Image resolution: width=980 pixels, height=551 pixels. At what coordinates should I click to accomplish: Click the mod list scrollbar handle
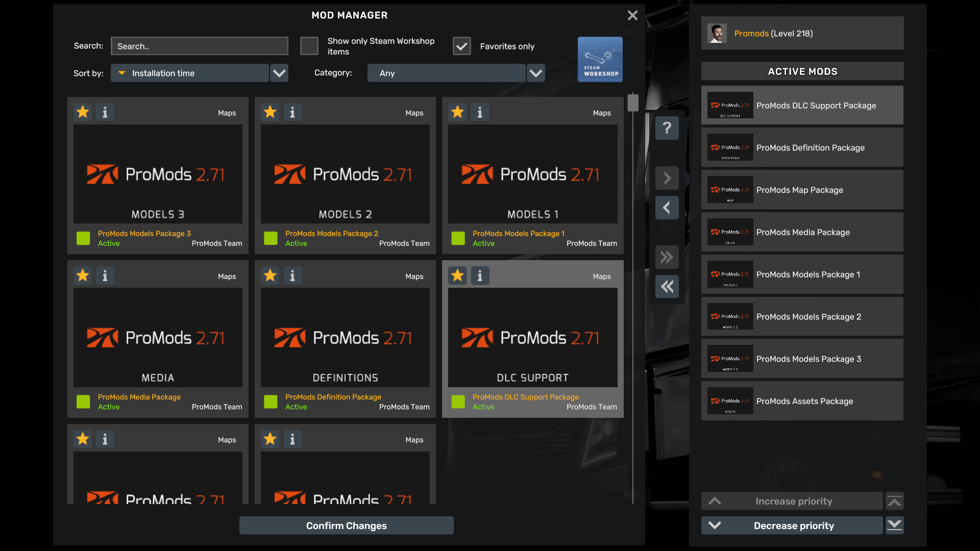633,103
